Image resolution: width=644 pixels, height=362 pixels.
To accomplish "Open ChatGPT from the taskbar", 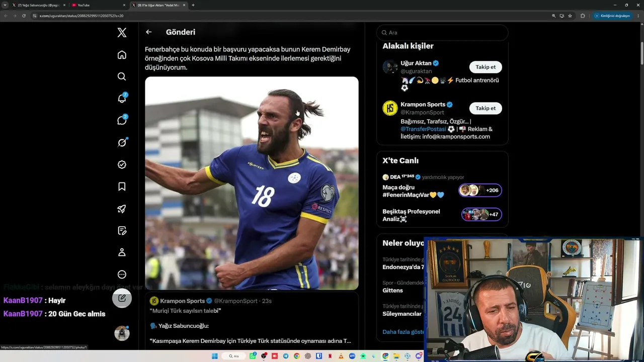I will point(308,356).
